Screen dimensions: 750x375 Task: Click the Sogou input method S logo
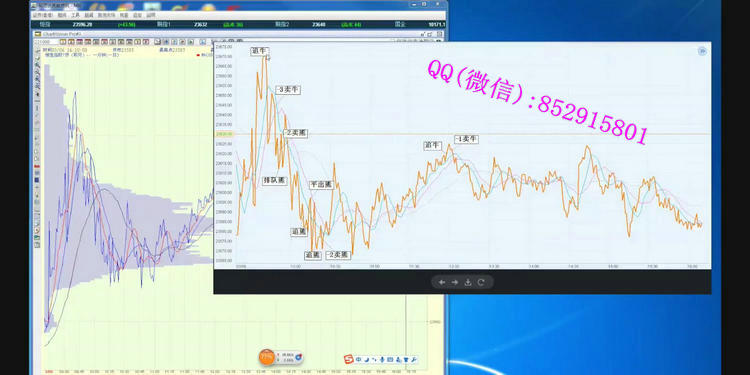(x=349, y=359)
